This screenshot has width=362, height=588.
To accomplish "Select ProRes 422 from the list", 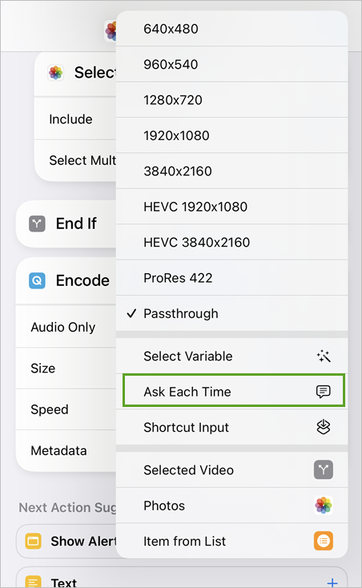I will coord(232,278).
